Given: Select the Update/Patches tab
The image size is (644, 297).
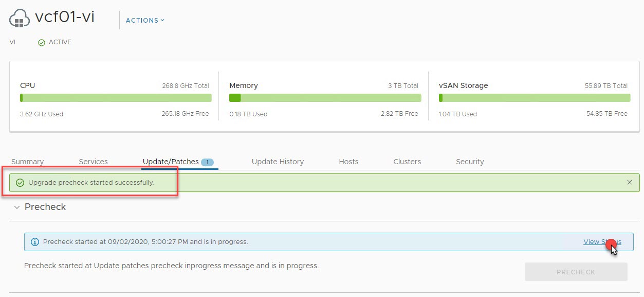Looking at the screenshot, I should pyautogui.click(x=171, y=162).
